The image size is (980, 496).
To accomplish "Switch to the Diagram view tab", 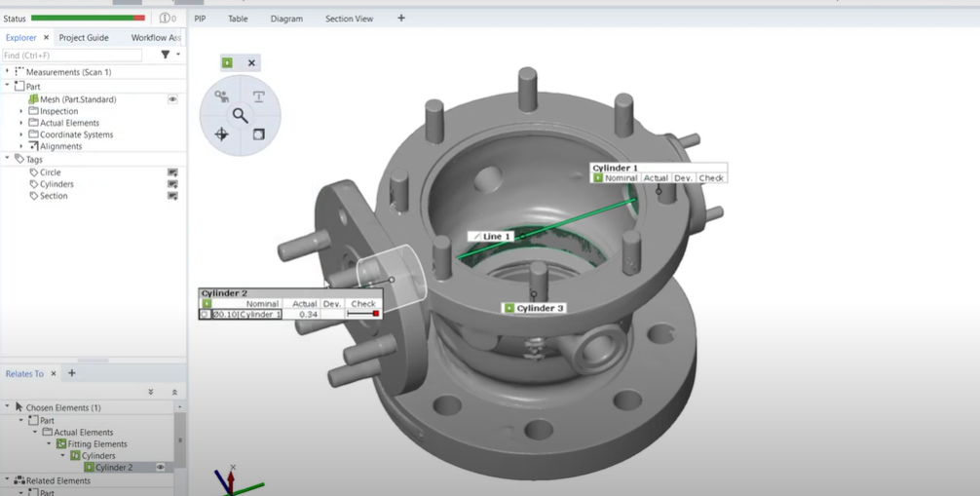I will click(x=286, y=19).
